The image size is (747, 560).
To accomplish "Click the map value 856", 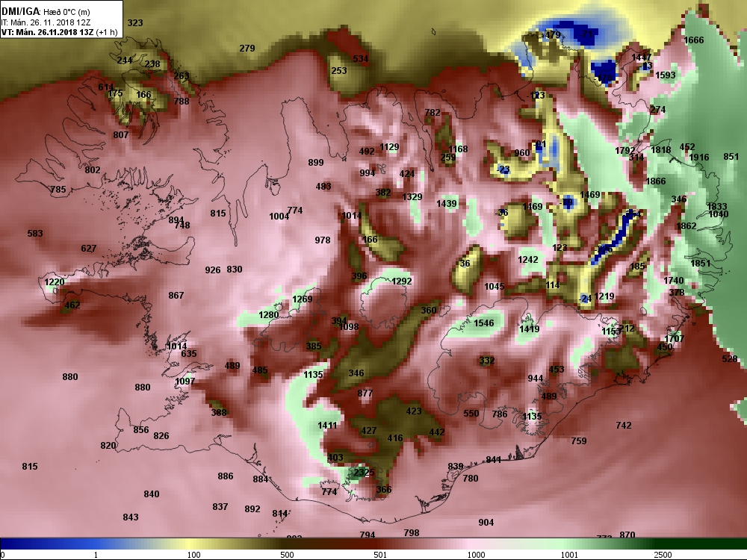I will click(x=141, y=430).
